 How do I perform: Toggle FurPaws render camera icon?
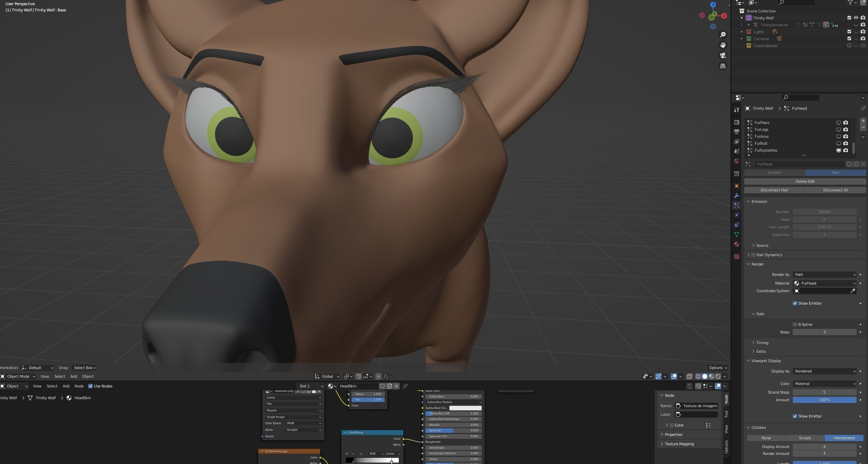tap(845, 123)
